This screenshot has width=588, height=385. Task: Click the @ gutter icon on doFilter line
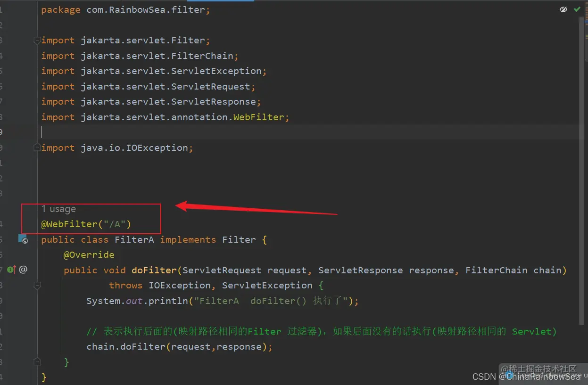[x=23, y=270]
